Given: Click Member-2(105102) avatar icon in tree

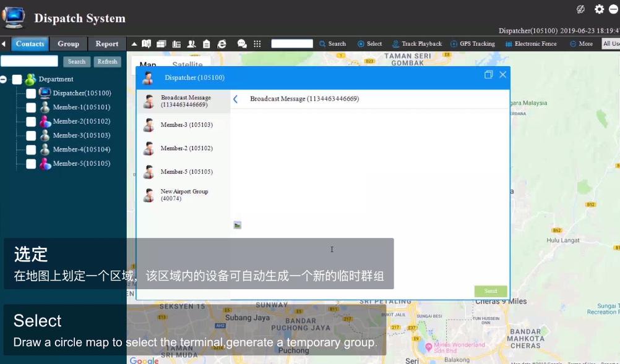Looking at the screenshot, I should 45,122.
